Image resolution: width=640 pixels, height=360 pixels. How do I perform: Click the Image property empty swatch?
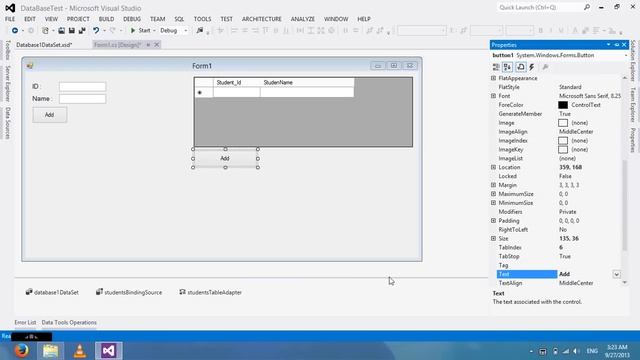point(563,123)
